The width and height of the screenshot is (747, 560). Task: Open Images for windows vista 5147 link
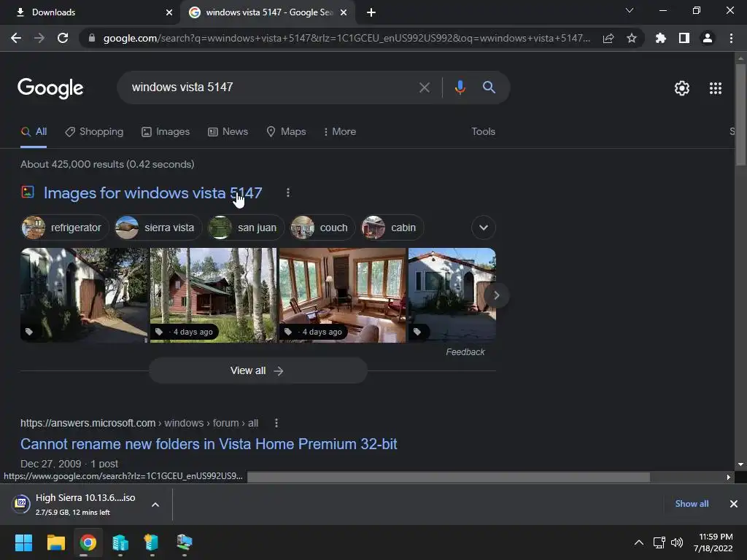(x=153, y=192)
